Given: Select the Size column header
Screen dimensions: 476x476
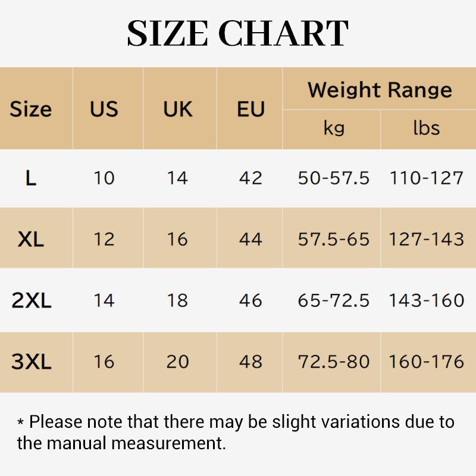Looking at the screenshot, I should pyautogui.click(x=31, y=109).
